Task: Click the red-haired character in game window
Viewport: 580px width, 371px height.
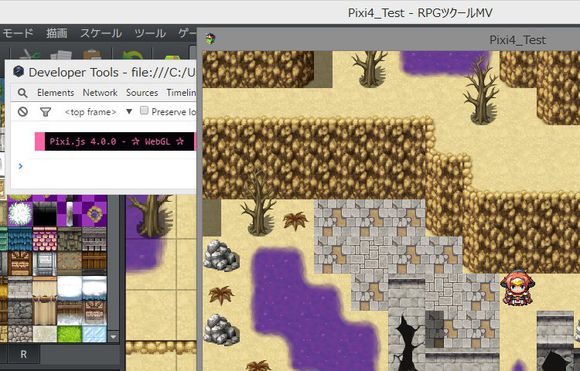Action: tap(517, 287)
